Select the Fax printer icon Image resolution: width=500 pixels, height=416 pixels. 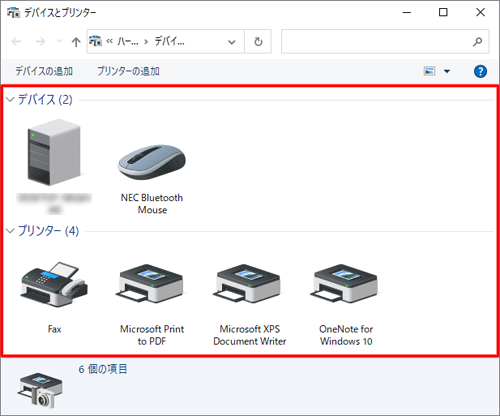pyautogui.click(x=54, y=285)
